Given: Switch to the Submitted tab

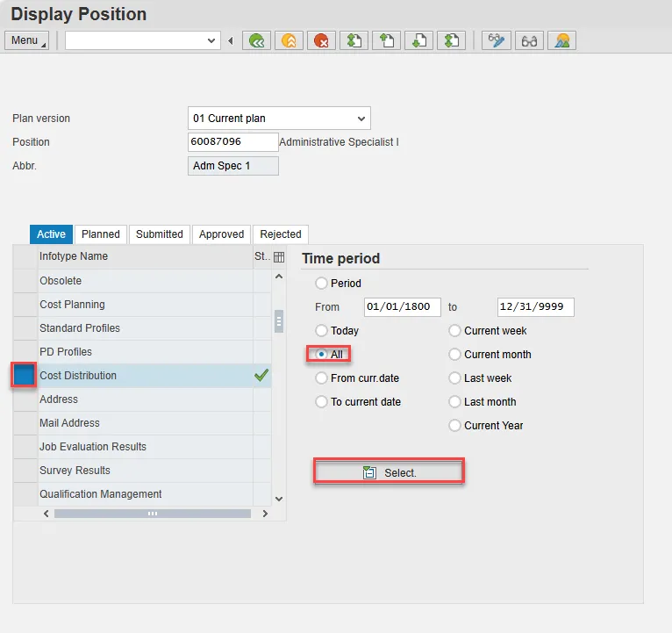Looking at the screenshot, I should click(160, 234).
